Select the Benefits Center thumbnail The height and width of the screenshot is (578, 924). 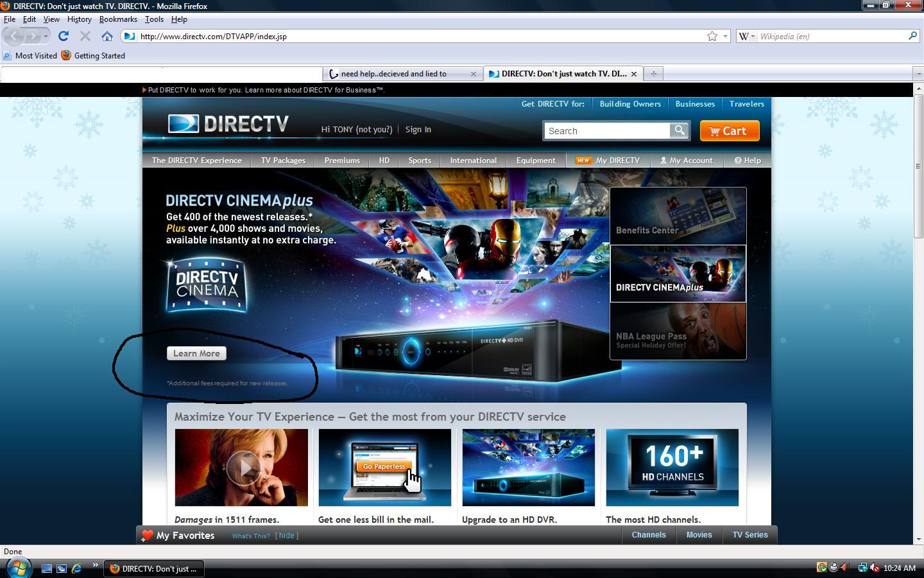pos(678,216)
